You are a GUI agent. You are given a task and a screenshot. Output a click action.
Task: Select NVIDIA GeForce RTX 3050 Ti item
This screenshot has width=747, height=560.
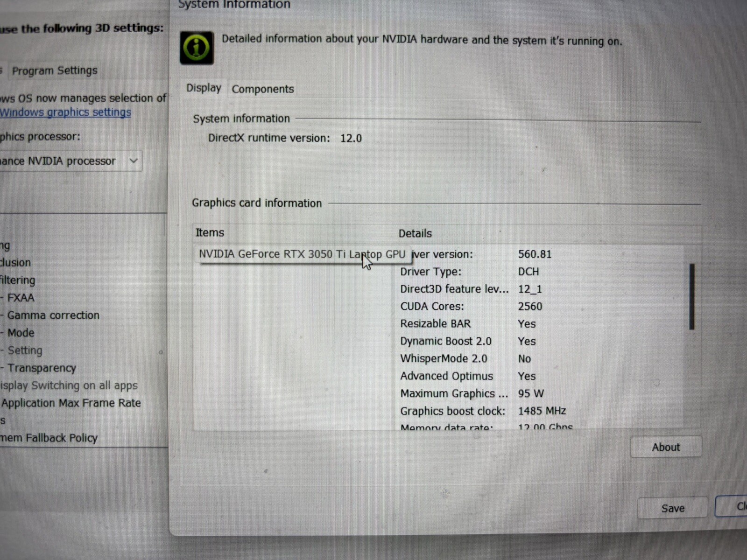(x=302, y=254)
